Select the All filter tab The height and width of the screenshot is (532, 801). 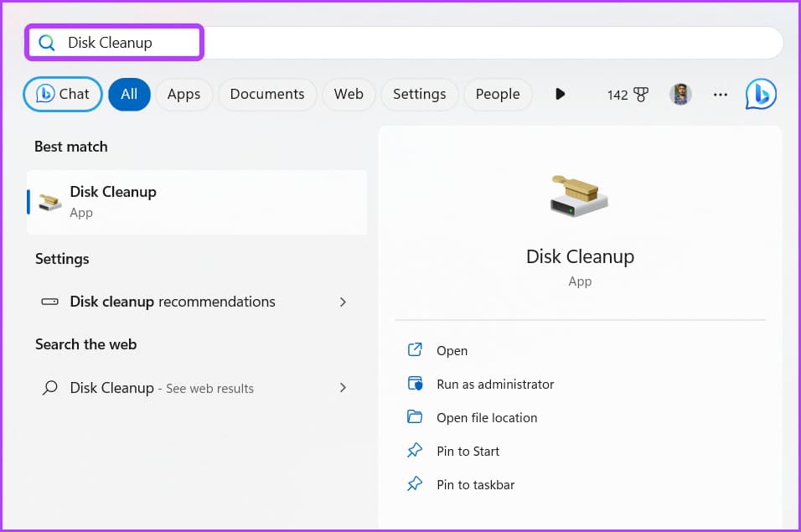coord(129,94)
